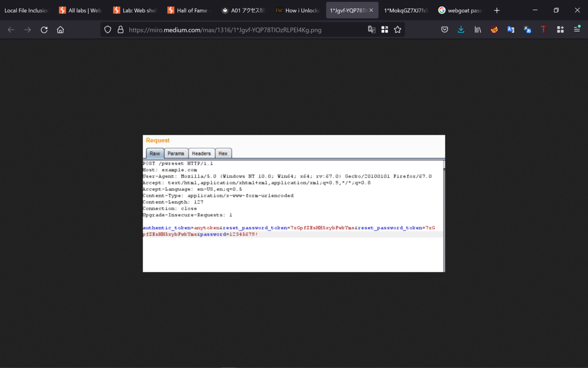Click the cookie blocker extension icon
Viewport: 588px width, 368px height.
tap(494, 30)
